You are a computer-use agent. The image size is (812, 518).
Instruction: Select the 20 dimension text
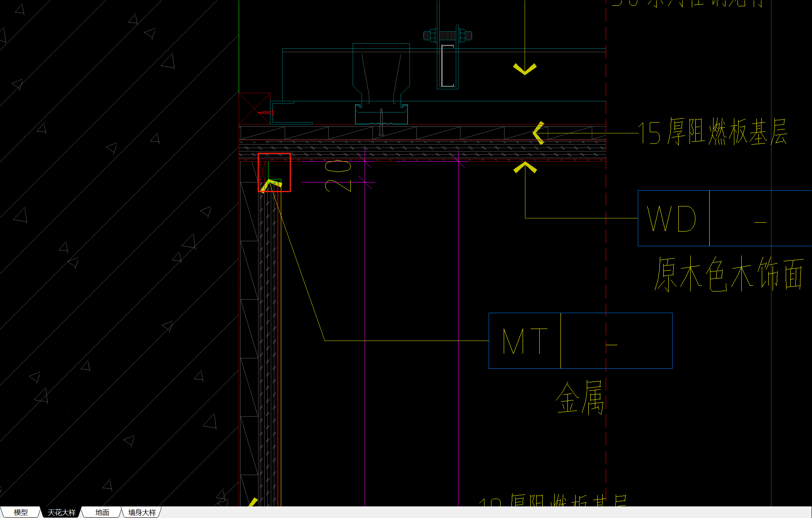[x=338, y=176]
